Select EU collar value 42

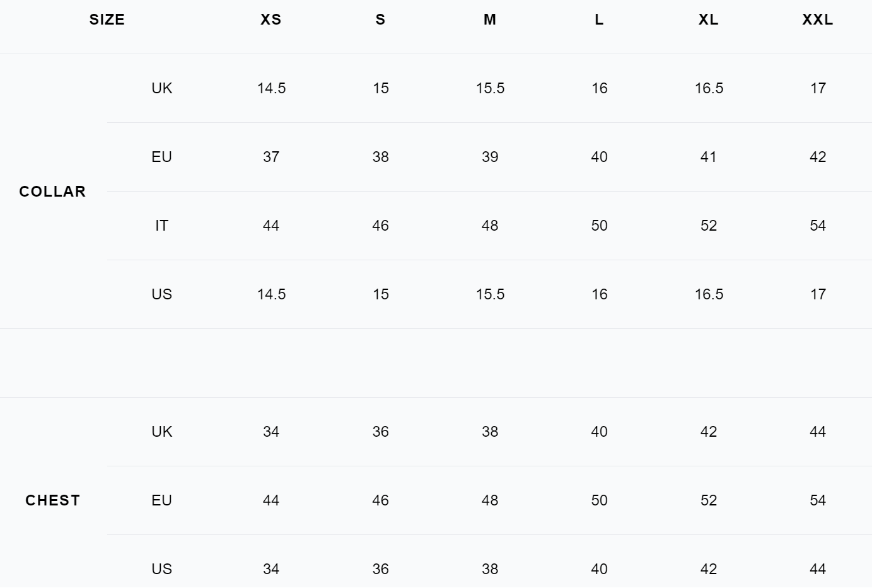coord(818,157)
